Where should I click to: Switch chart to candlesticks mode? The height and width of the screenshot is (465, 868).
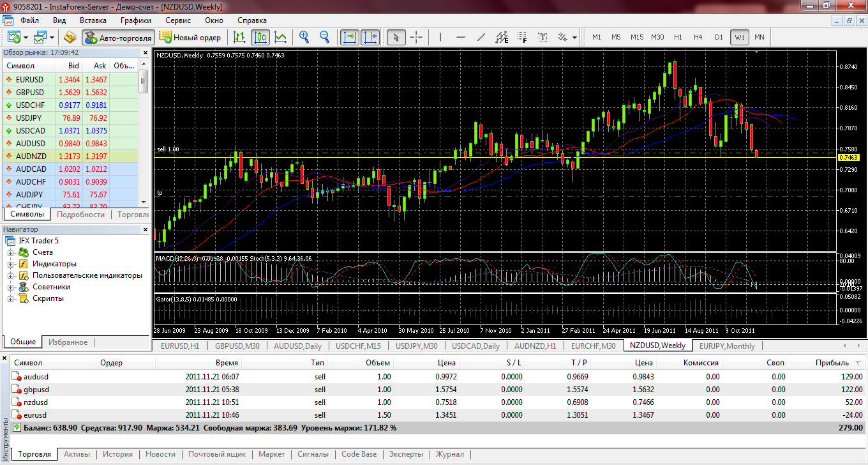click(260, 37)
